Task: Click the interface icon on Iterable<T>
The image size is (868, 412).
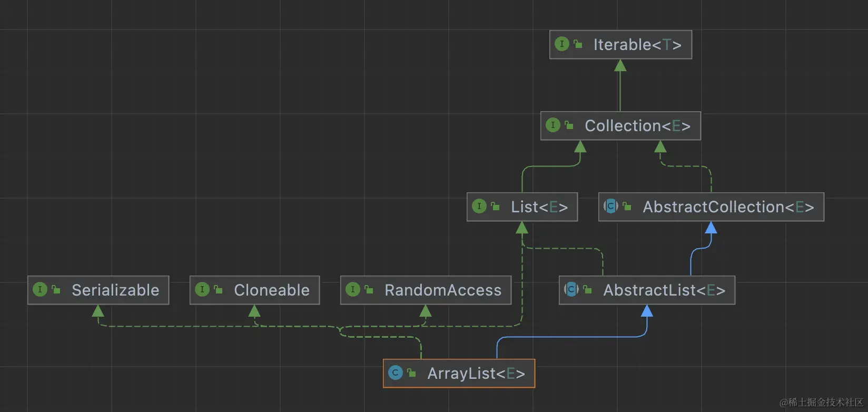Action: (562, 44)
